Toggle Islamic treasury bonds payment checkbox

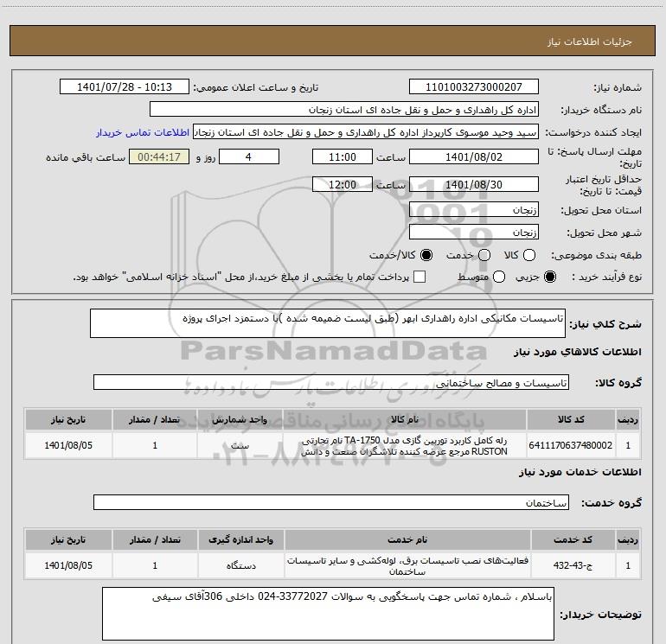coord(419,277)
